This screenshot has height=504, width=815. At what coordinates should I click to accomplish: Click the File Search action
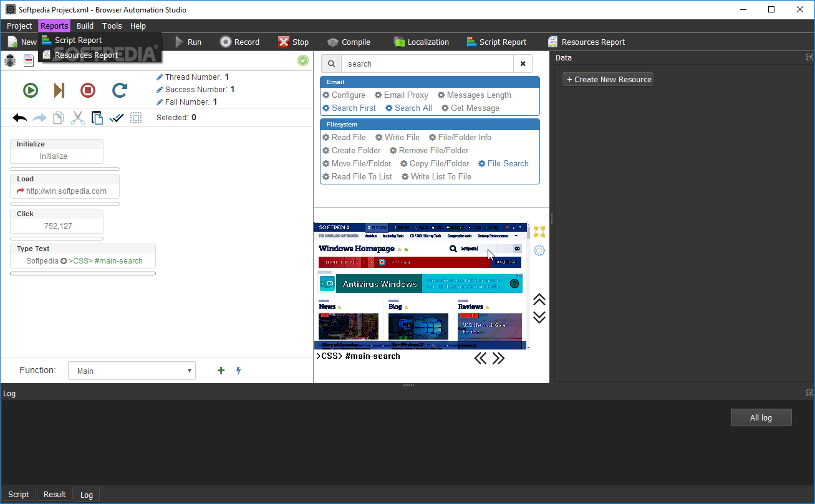pos(503,163)
